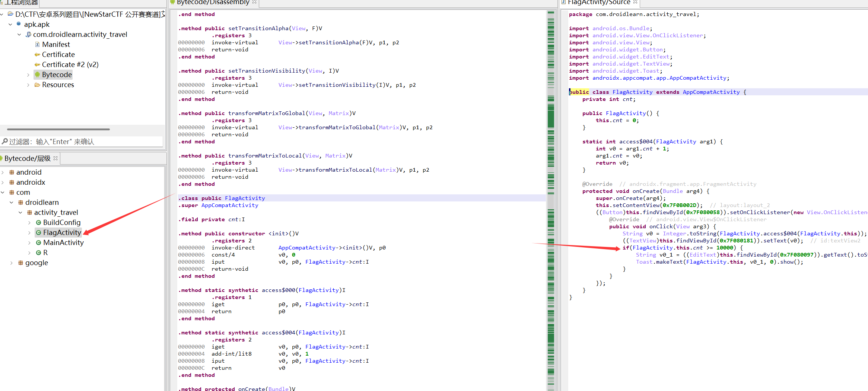Select FlagActivity in the hierarchy tree
Screen dimensions: 868x391
click(62, 232)
